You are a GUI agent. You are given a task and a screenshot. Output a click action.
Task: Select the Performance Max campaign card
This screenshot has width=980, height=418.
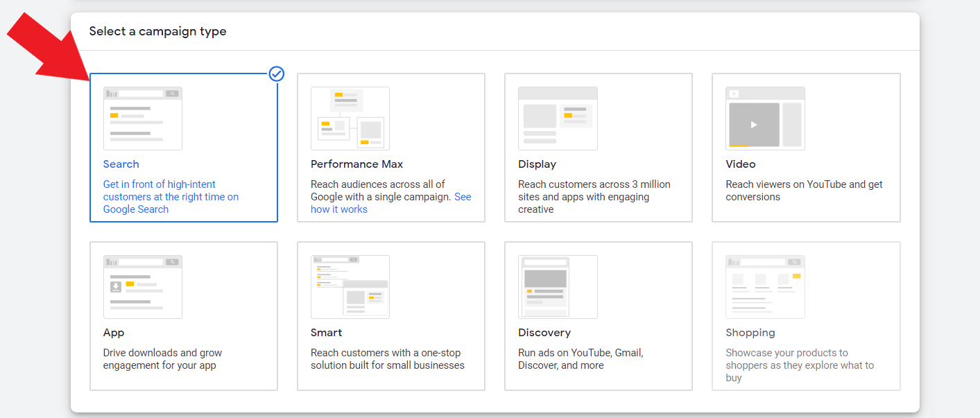pos(390,148)
